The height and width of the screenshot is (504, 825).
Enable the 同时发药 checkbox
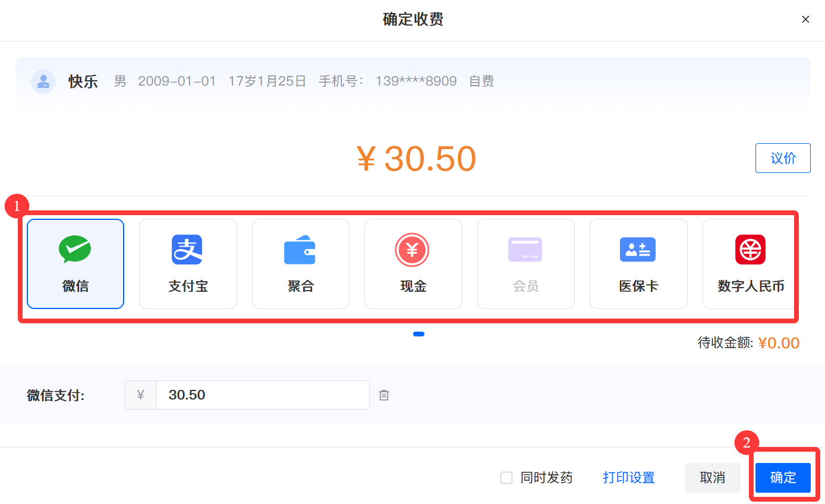[506, 478]
